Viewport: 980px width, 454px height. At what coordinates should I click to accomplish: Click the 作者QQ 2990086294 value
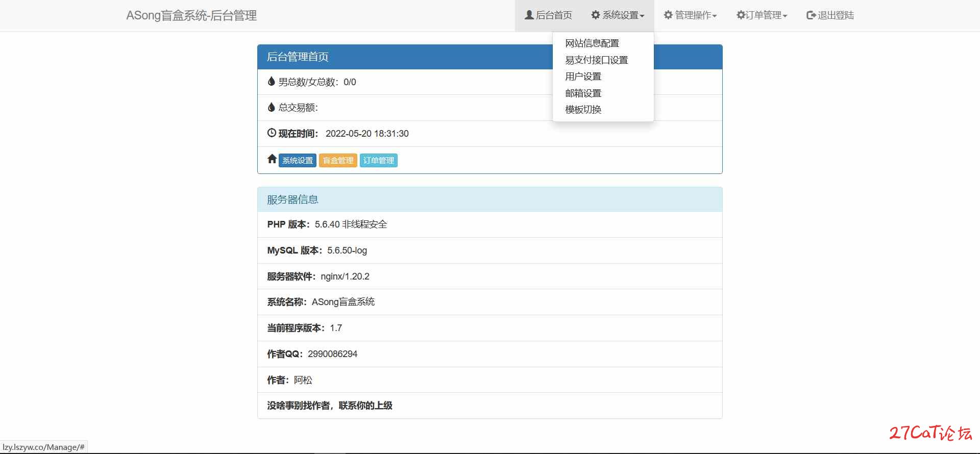click(x=332, y=354)
